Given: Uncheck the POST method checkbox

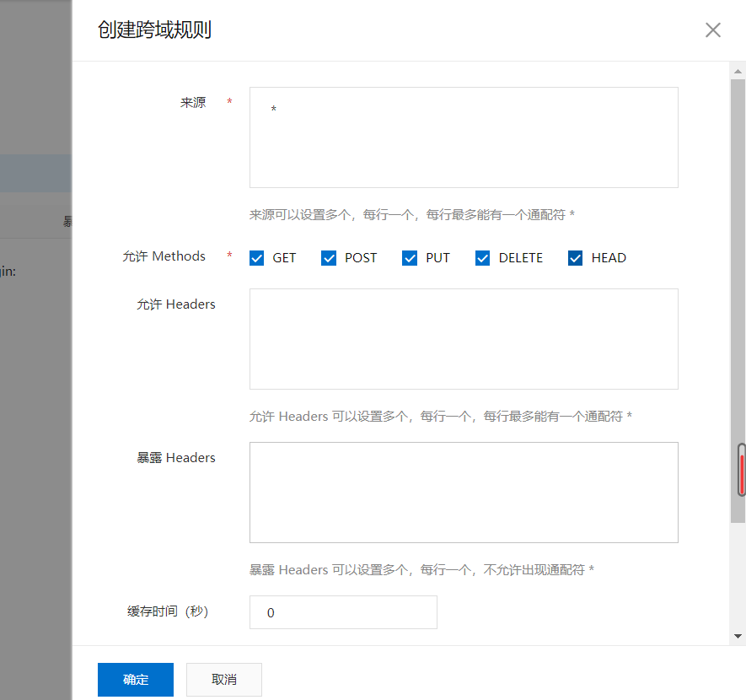Looking at the screenshot, I should click(329, 258).
